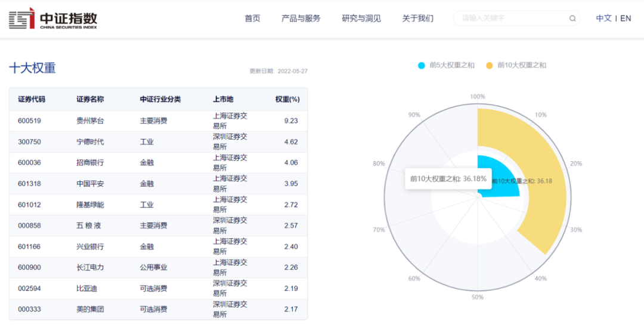
Task: Click security code 600519
Action: pyautogui.click(x=30, y=121)
